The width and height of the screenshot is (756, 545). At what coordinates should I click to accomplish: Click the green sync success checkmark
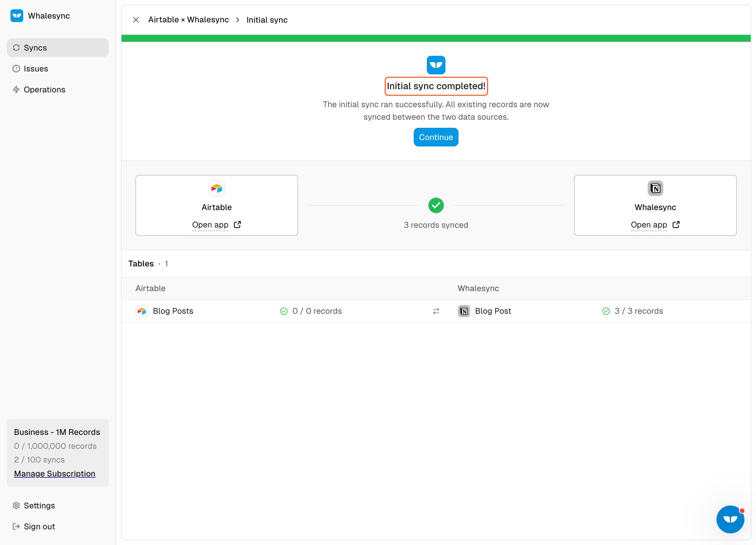(436, 205)
